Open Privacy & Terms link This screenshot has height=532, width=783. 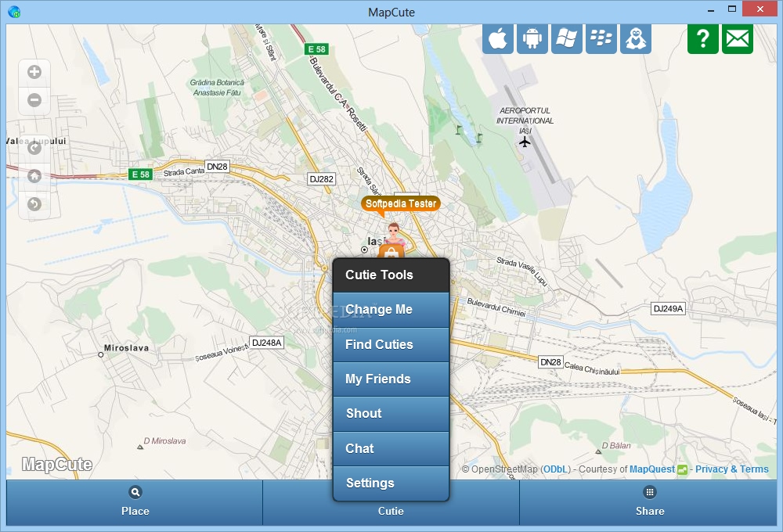coord(731,469)
